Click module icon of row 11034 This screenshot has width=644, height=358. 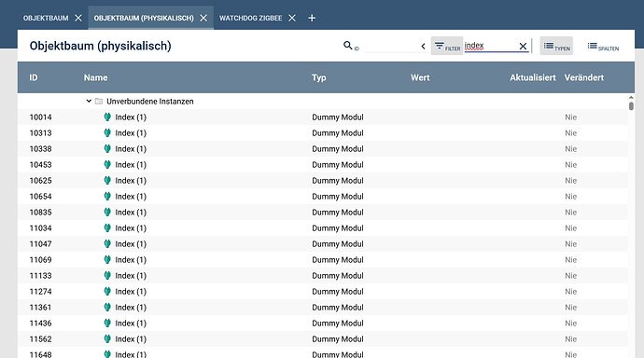(x=107, y=228)
